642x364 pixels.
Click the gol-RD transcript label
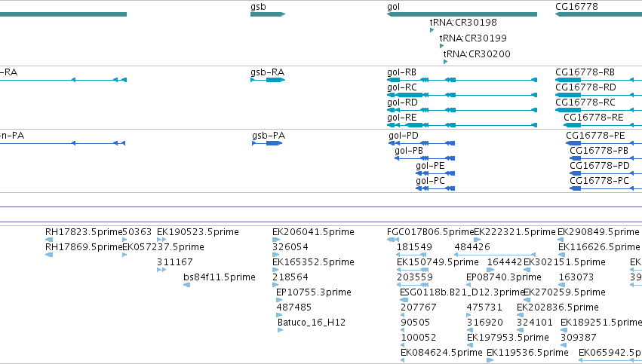tap(402, 102)
